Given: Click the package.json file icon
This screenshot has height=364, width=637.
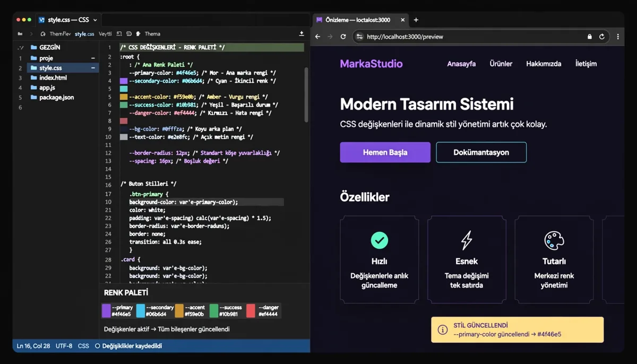Looking at the screenshot, I should pyautogui.click(x=34, y=98).
